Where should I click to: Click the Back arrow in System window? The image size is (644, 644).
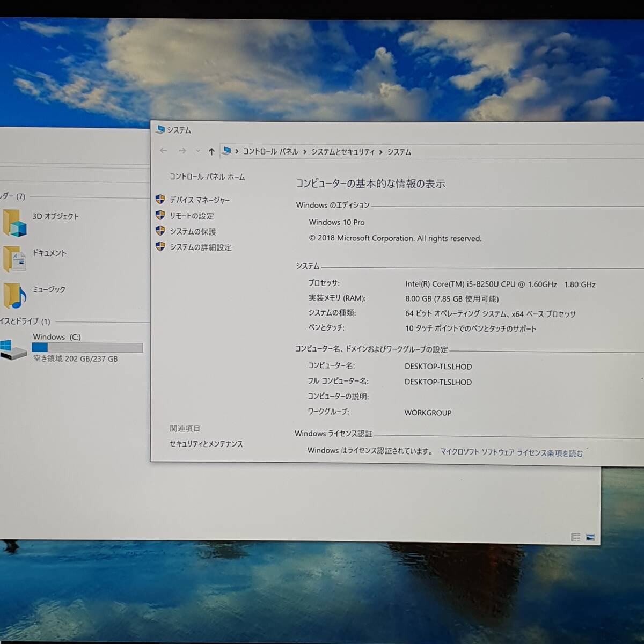point(164,151)
